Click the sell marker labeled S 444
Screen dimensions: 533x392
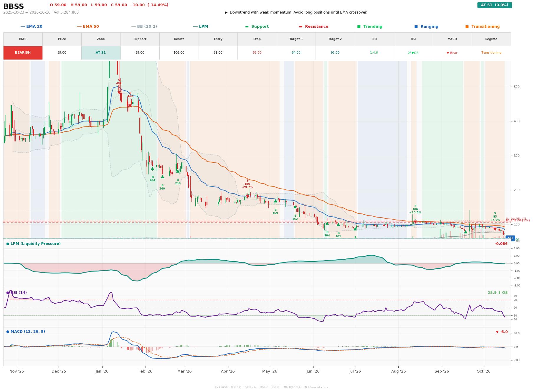pos(130,106)
